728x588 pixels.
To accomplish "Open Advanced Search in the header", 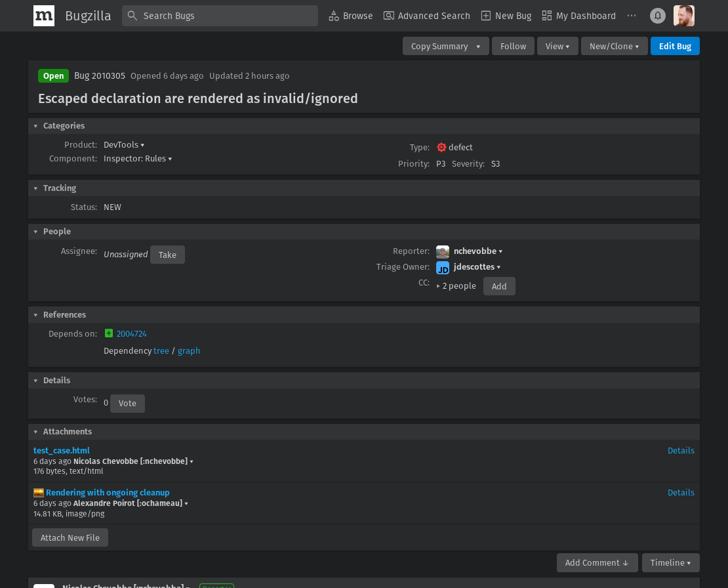I will pos(427,16).
